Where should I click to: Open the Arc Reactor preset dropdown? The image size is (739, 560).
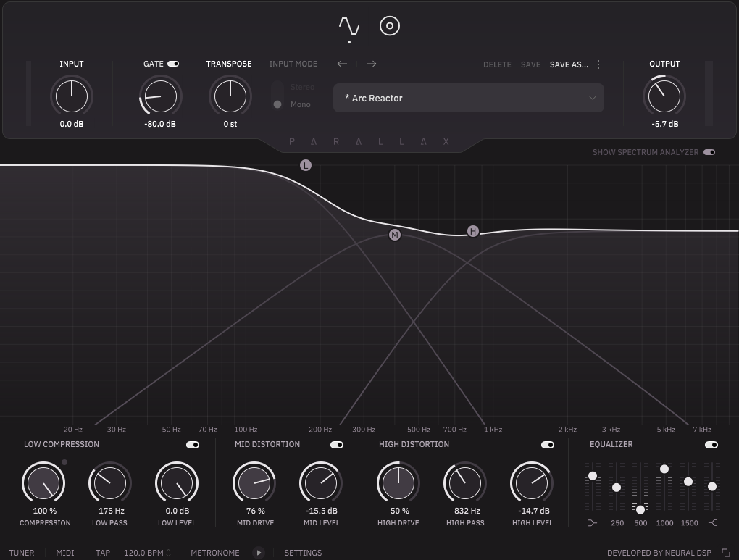(469, 98)
